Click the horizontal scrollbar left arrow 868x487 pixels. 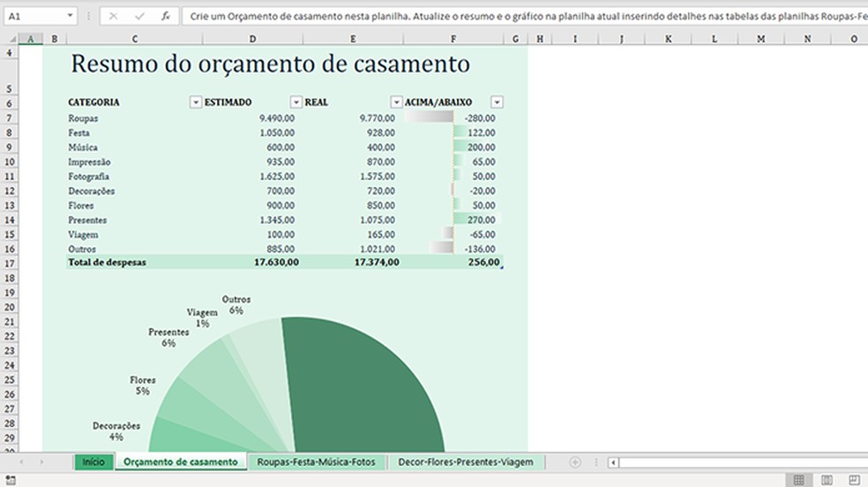614,462
